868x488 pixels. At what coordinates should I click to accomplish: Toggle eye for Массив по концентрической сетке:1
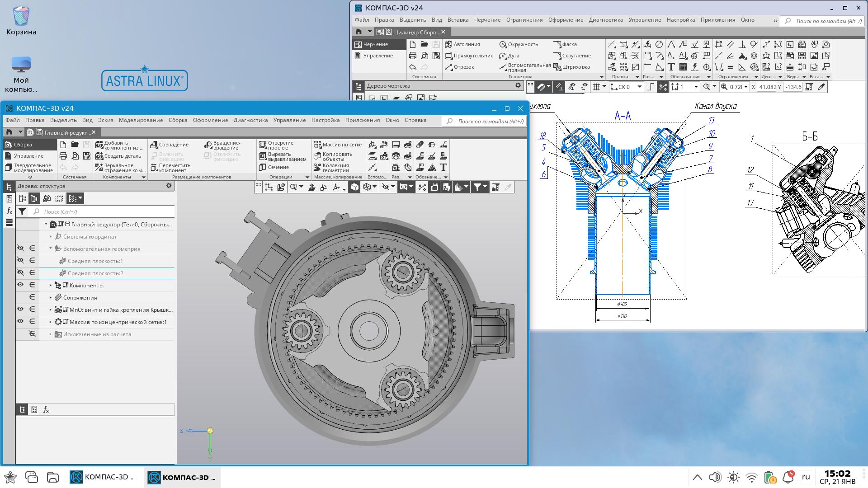tap(20, 322)
